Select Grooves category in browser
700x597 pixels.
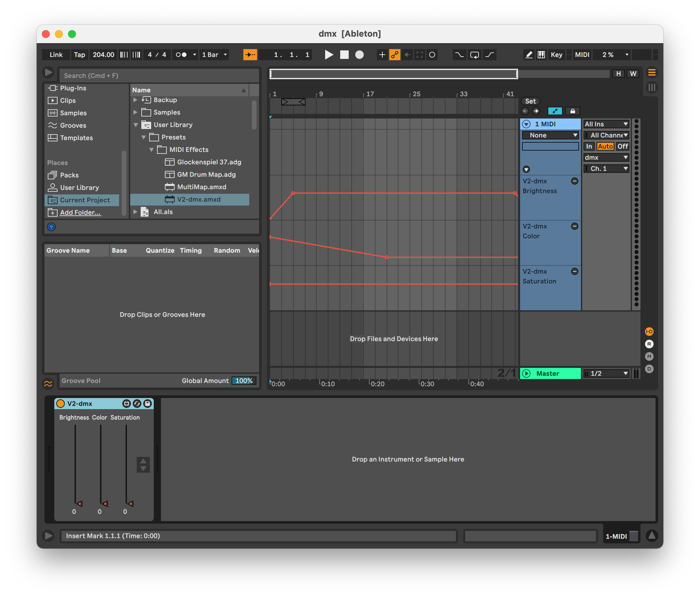73,125
